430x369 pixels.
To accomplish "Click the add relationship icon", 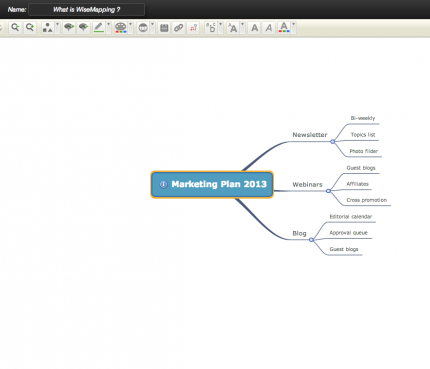I will (x=193, y=28).
